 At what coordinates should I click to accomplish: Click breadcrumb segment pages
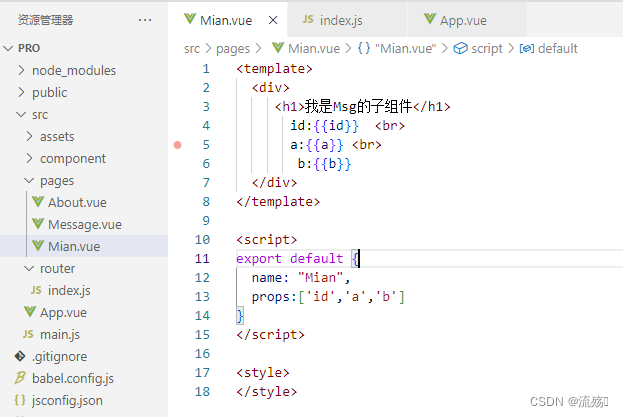(x=233, y=49)
